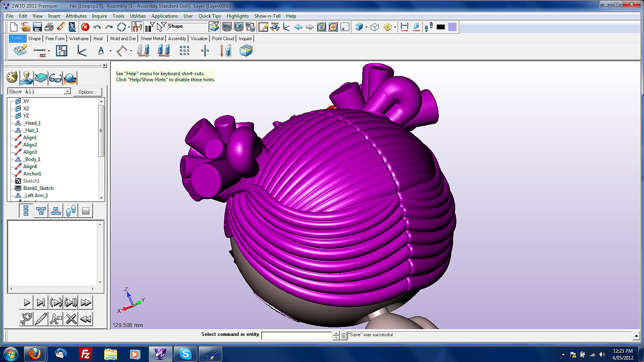
Task: Undo the last action with the undo arrow
Action: [x=97, y=27]
